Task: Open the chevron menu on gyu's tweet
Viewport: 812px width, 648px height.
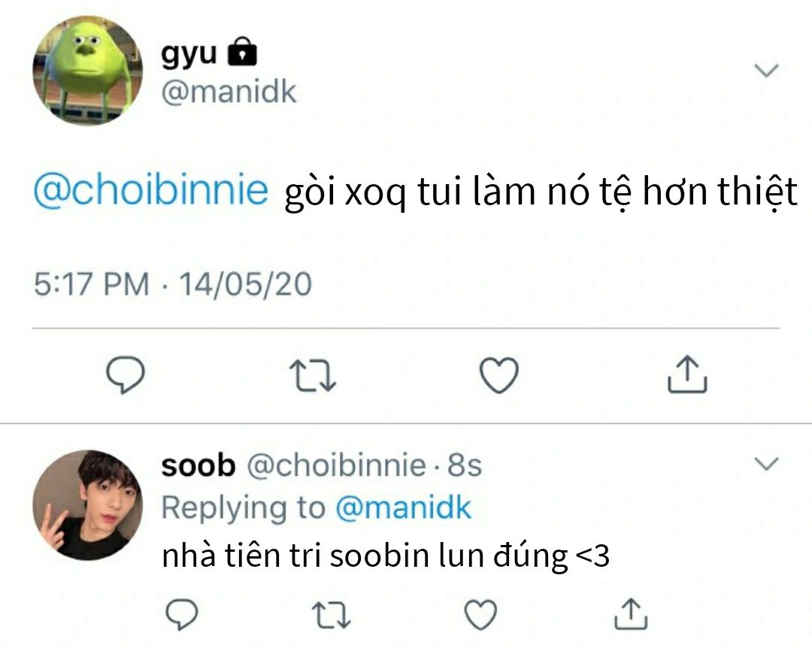Action: point(766,71)
